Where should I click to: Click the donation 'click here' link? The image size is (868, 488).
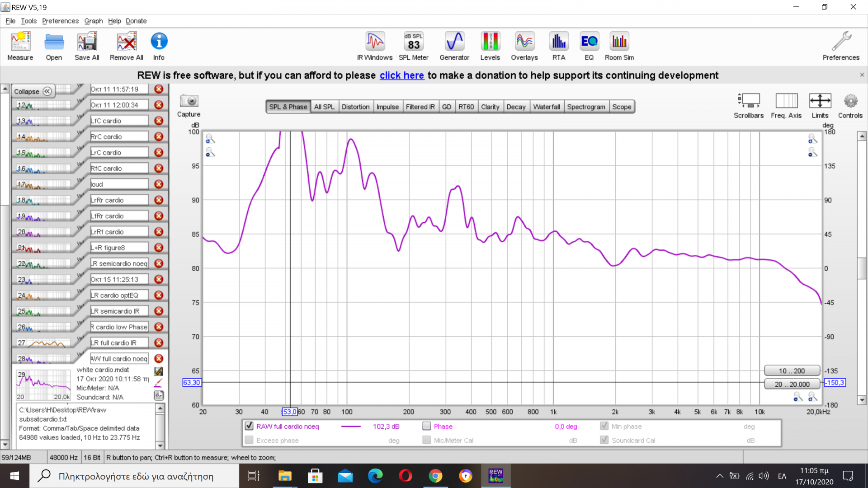pos(401,75)
